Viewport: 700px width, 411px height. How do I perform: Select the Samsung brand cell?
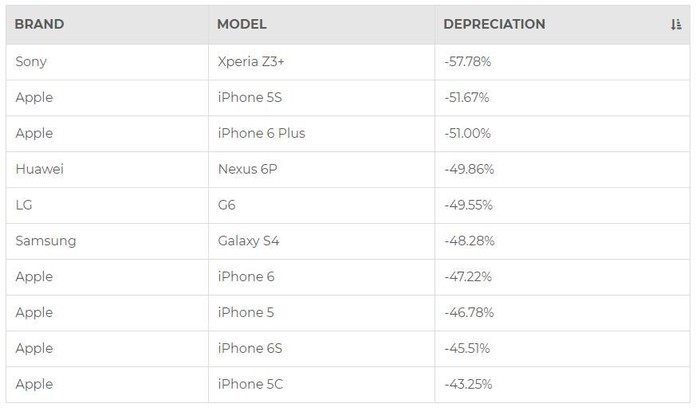click(x=45, y=241)
